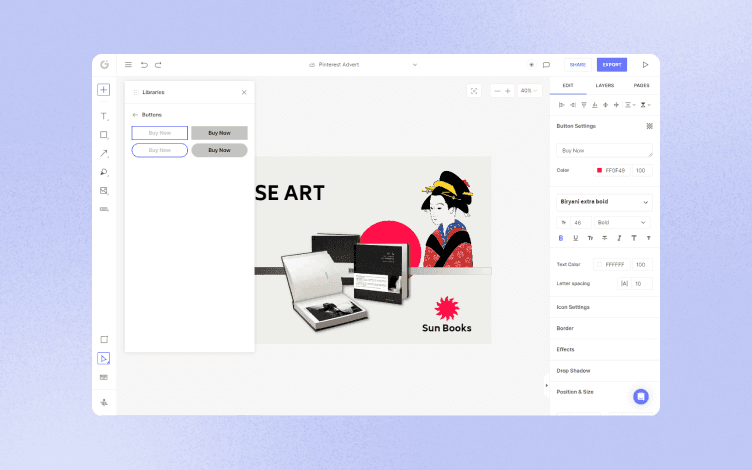The width and height of the screenshot is (752, 470).
Task: Click the grid icon beside Button Settings
Action: pos(649,126)
